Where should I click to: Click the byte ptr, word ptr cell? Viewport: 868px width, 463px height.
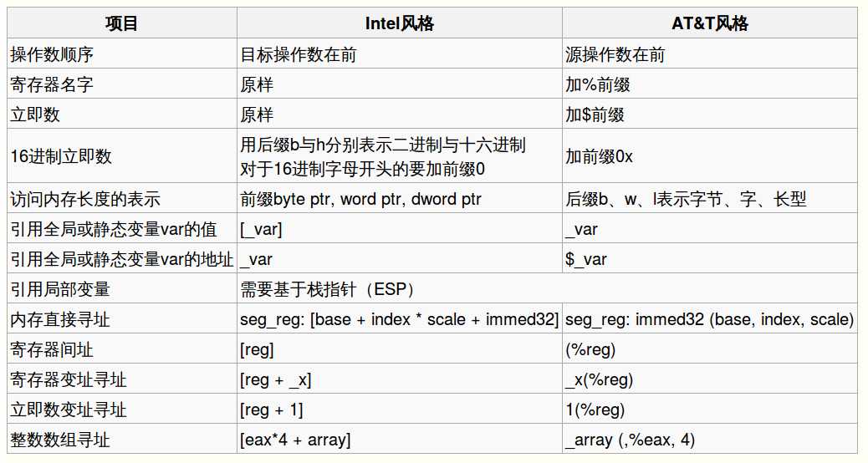pos(360,199)
